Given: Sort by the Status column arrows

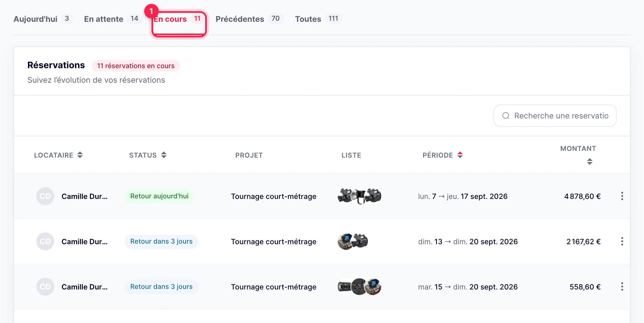Looking at the screenshot, I should [164, 155].
